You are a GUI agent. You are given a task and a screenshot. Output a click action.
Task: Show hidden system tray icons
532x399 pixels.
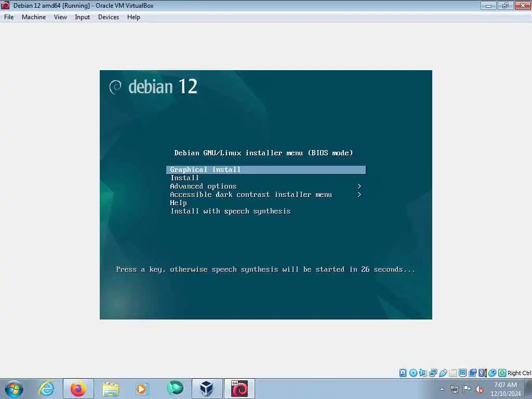[442, 389]
